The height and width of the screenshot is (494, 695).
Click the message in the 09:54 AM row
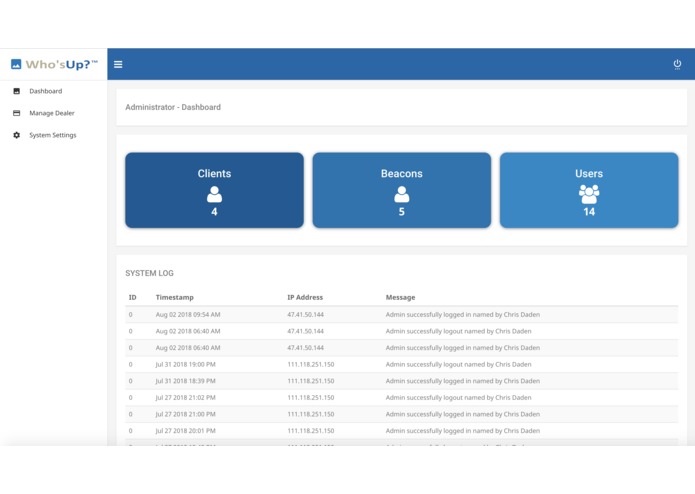click(463, 315)
